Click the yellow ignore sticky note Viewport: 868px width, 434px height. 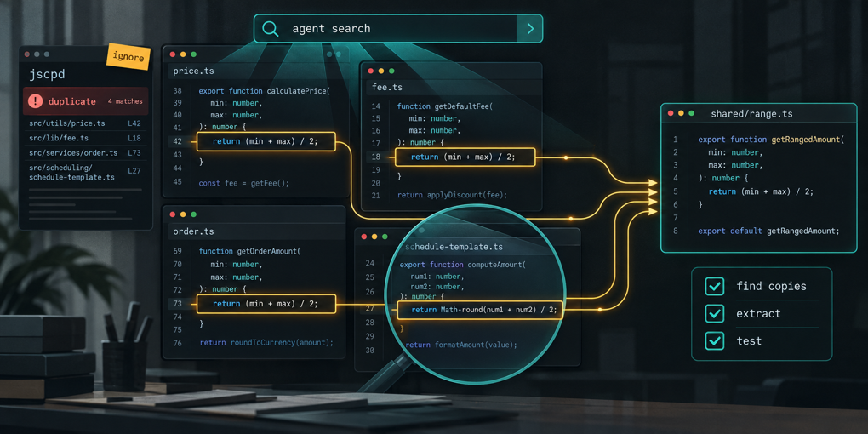click(x=128, y=56)
